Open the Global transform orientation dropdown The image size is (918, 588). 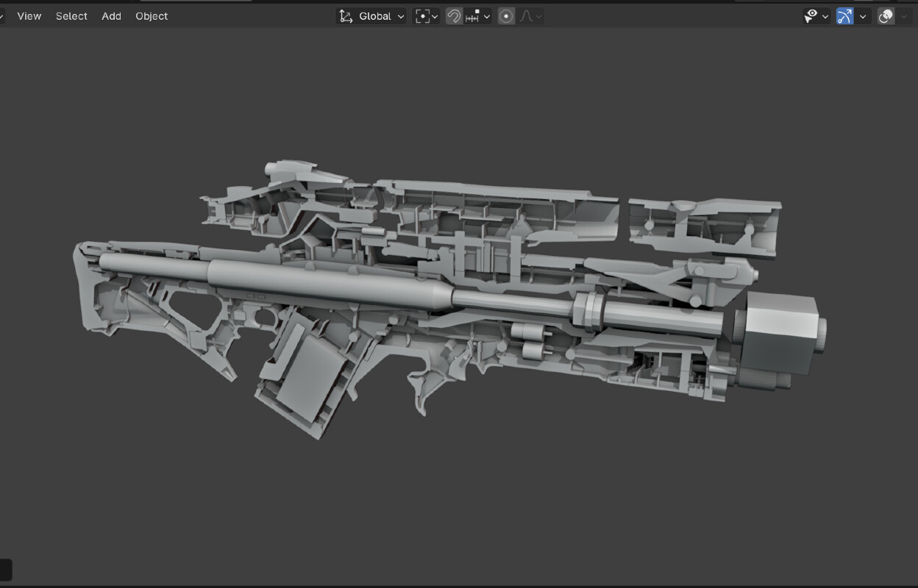pyautogui.click(x=371, y=16)
